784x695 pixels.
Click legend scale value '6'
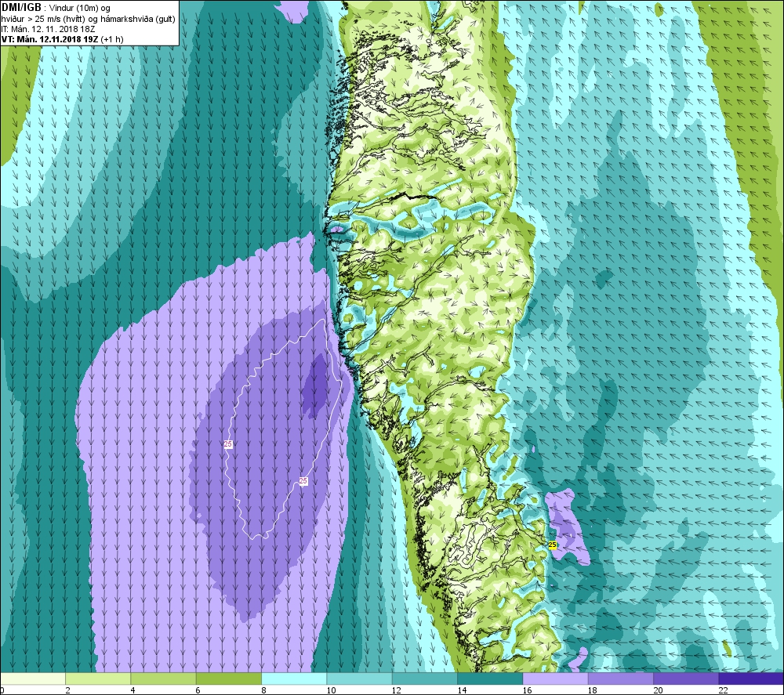coord(198,690)
